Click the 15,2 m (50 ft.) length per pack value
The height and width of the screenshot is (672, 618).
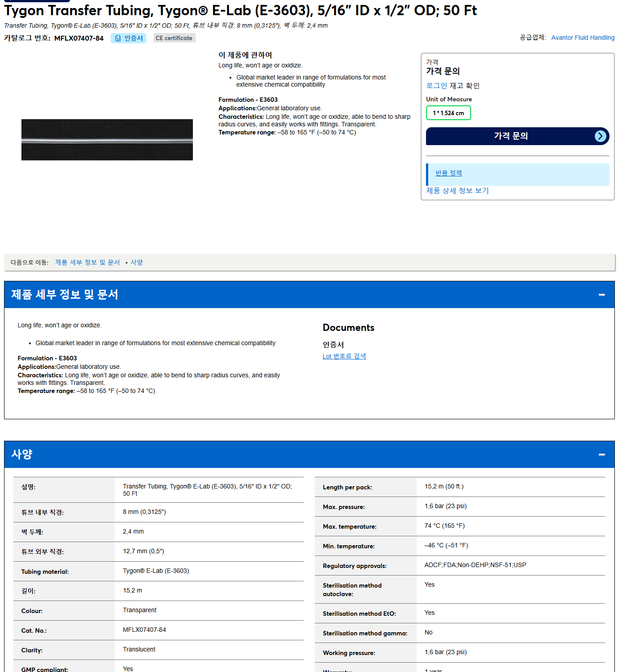(x=444, y=487)
